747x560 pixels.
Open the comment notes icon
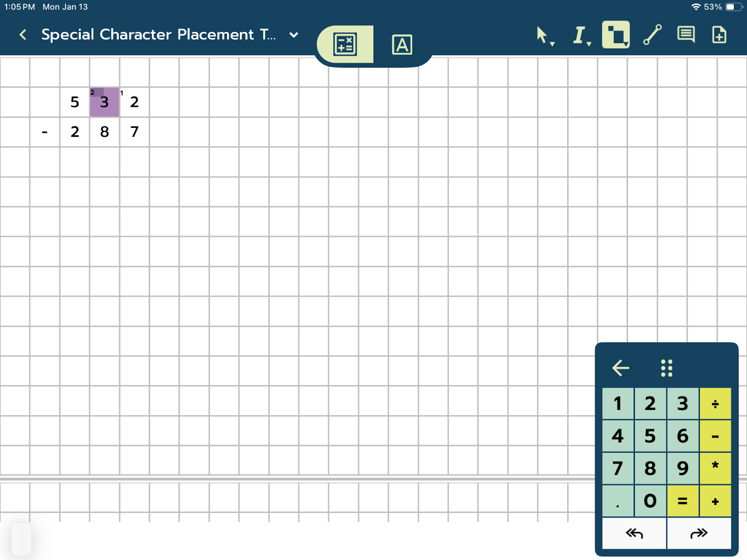685,35
